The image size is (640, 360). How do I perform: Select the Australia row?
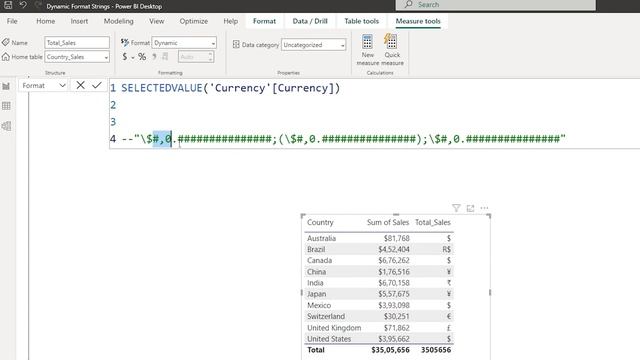pos(379,238)
